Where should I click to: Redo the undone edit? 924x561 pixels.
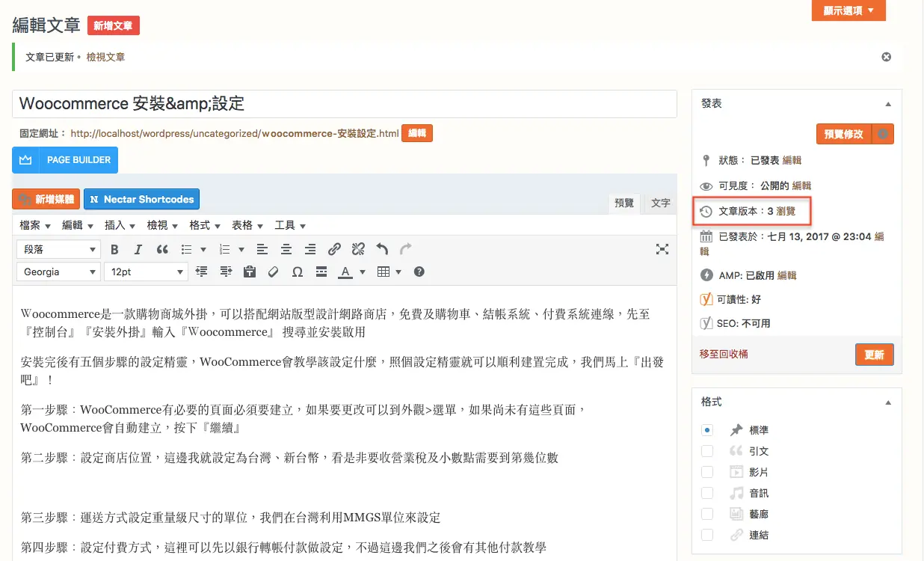pyautogui.click(x=405, y=249)
